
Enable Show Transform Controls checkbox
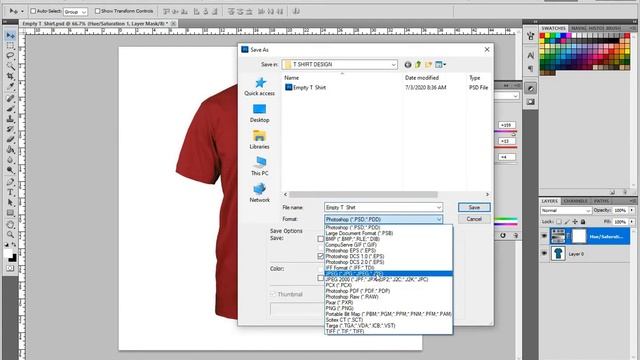click(x=97, y=11)
